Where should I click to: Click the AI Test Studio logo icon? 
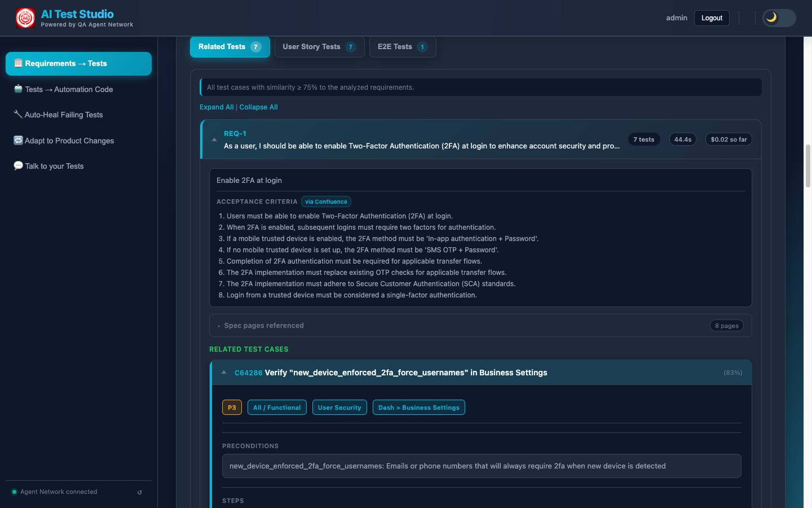(25, 18)
